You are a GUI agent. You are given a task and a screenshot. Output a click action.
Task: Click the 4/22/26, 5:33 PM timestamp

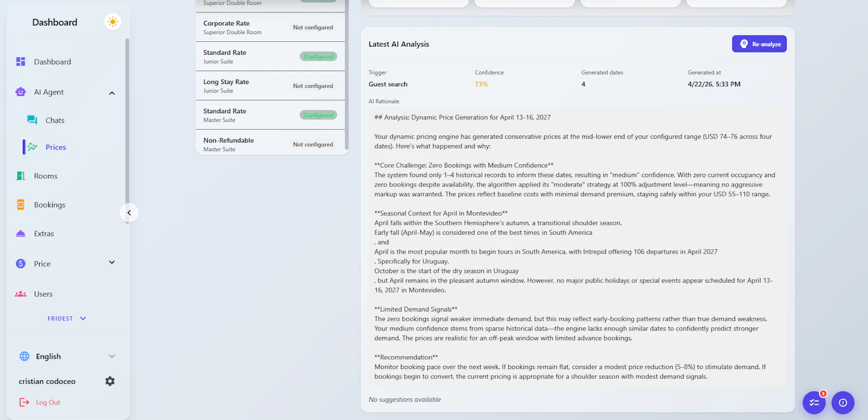714,84
